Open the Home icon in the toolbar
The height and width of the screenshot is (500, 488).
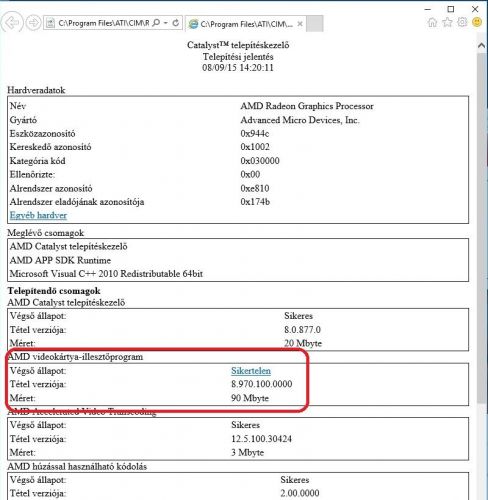pos(432,22)
